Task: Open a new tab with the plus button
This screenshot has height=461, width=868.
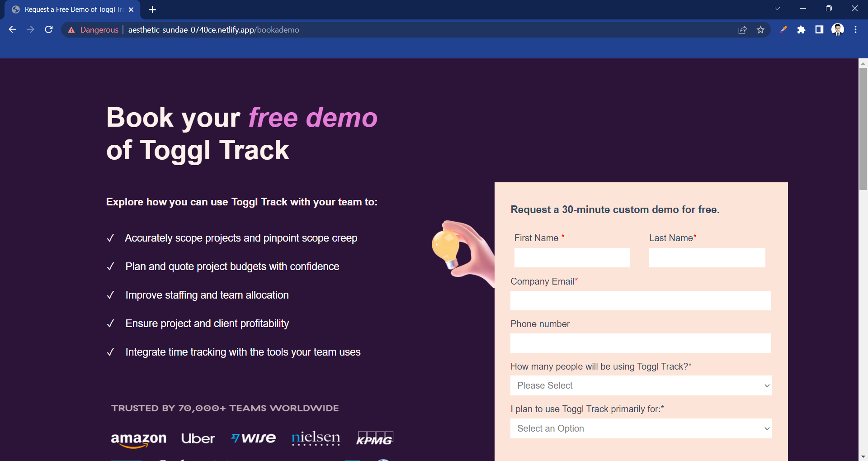Action: 152,10
